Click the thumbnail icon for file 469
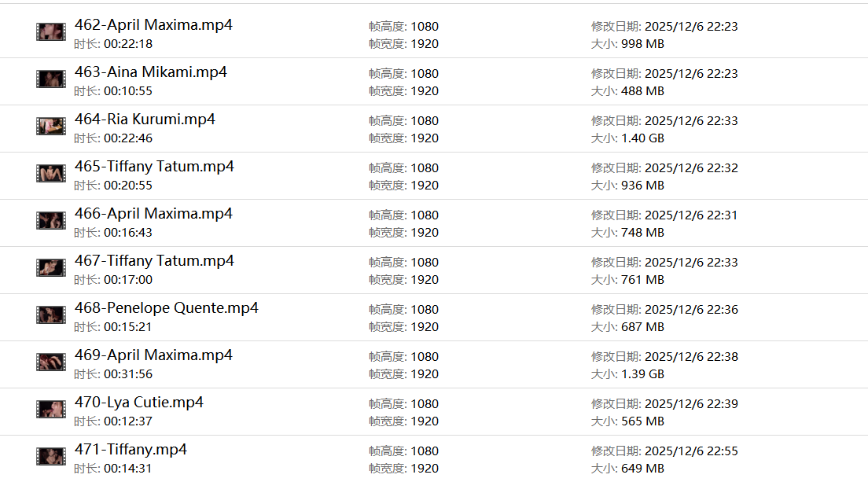868x504 pixels. tap(50, 362)
